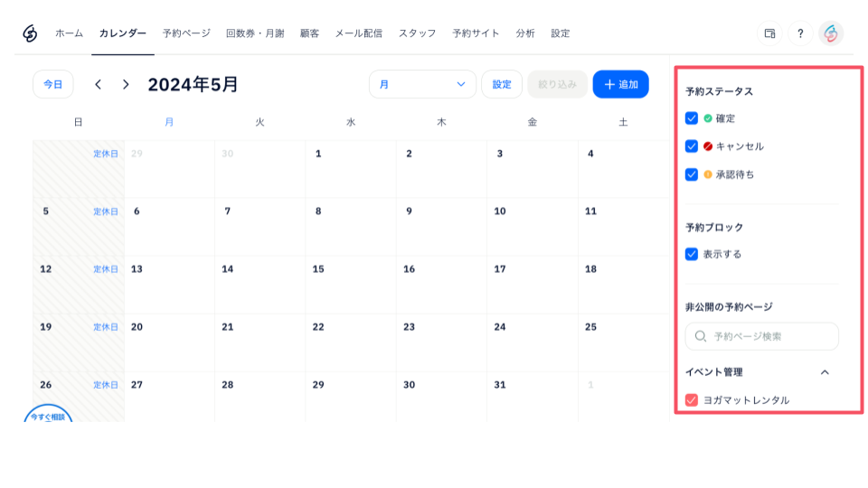868x488 pixels.
Task: Select May 8 on the calendar
Action: coord(351,227)
